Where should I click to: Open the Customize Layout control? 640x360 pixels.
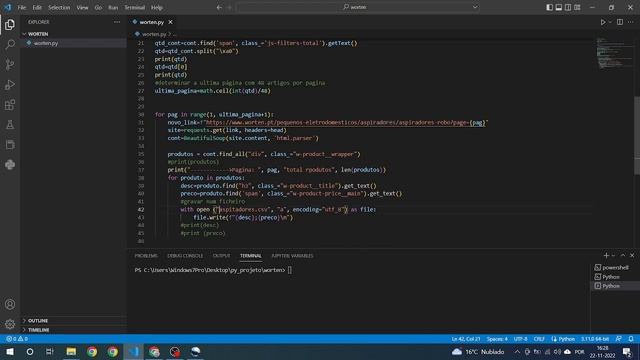577,7
